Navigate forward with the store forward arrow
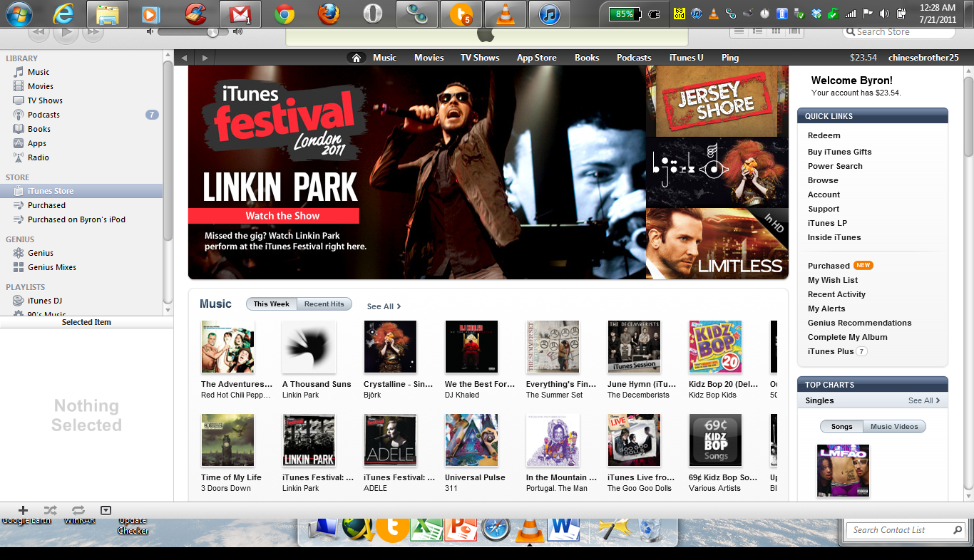The height and width of the screenshot is (560, 974). click(205, 58)
